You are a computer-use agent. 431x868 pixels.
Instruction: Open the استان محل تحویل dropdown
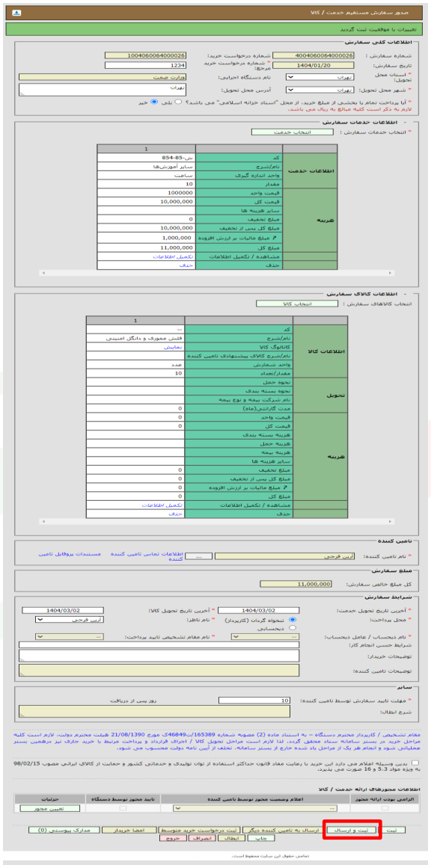tap(321, 78)
